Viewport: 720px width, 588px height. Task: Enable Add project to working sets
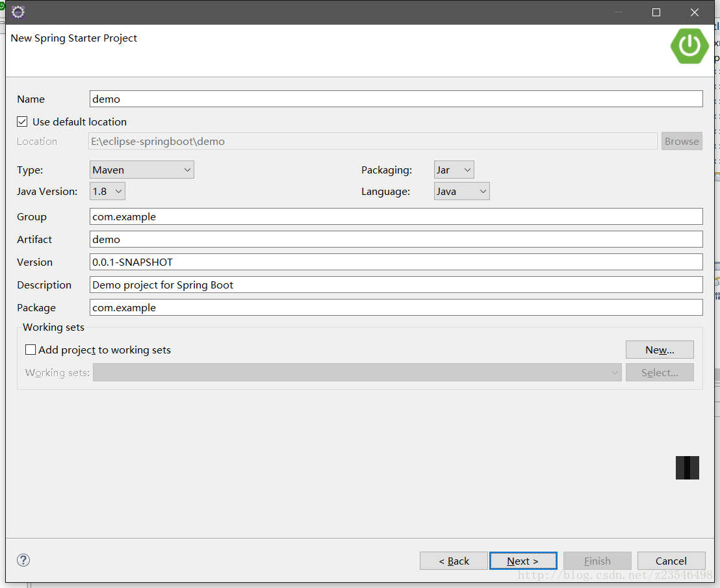[31, 350]
